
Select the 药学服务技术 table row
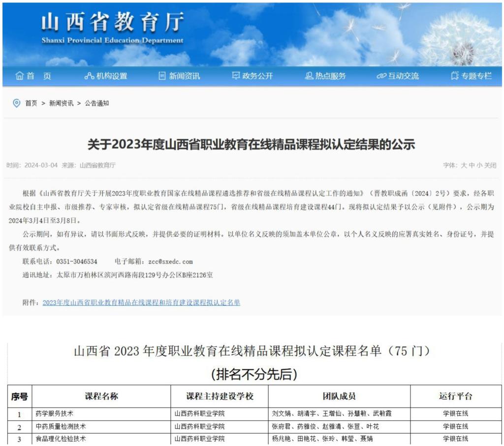point(55,414)
